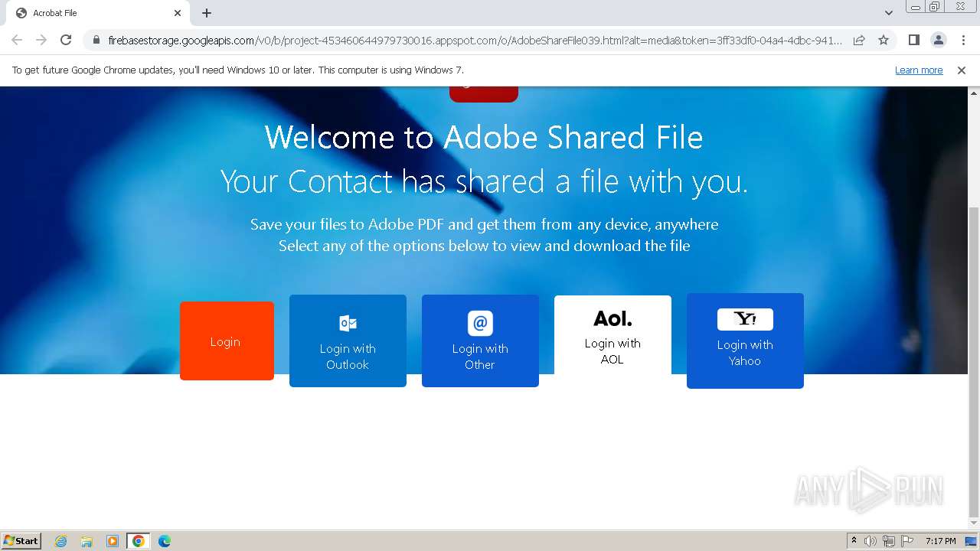Go forward in browser history
This screenshot has width=980, height=551.
[41, 40]
